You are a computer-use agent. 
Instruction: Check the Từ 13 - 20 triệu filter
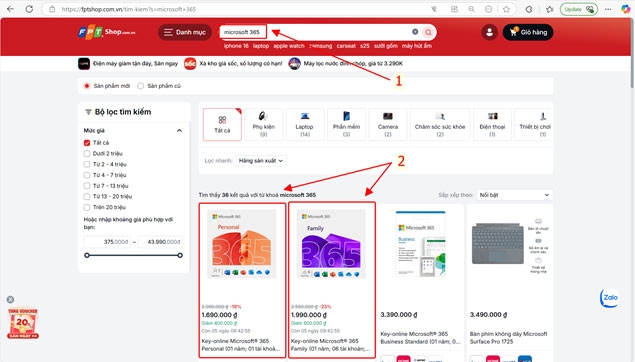[87, 196]
